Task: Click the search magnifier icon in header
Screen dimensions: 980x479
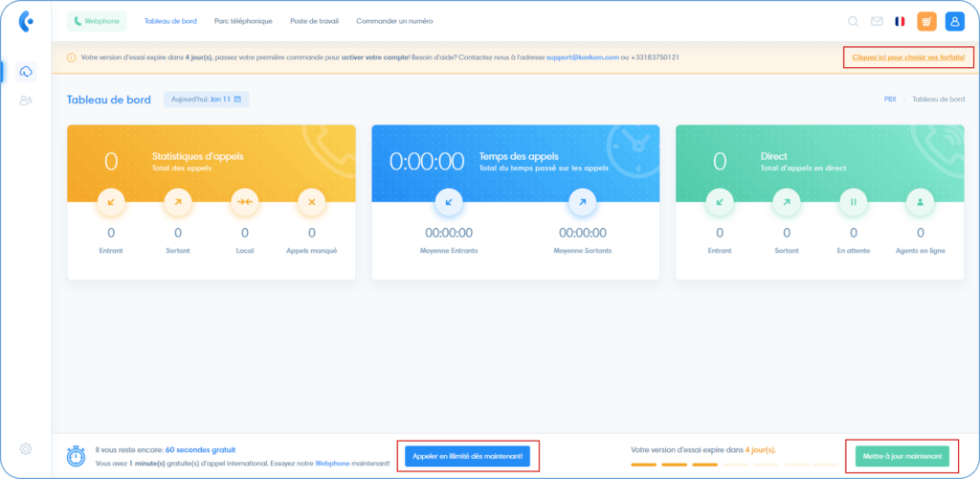Action: point(853,21)
